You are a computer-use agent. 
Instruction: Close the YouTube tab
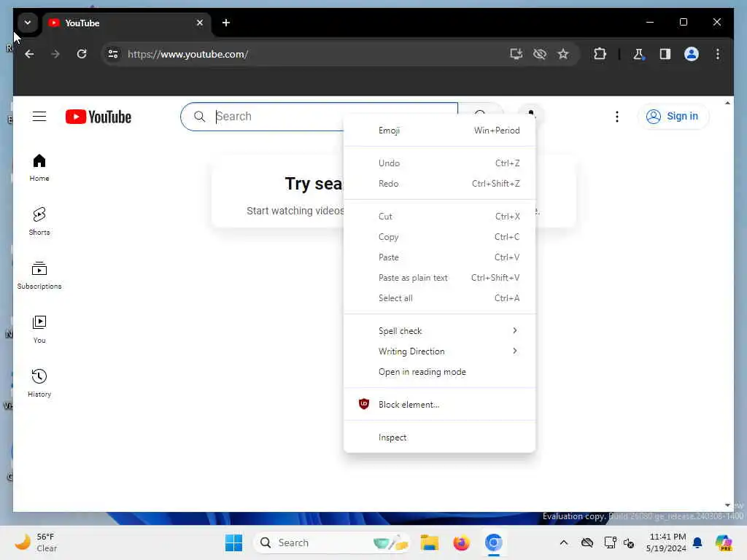click(x=200, y=23)
